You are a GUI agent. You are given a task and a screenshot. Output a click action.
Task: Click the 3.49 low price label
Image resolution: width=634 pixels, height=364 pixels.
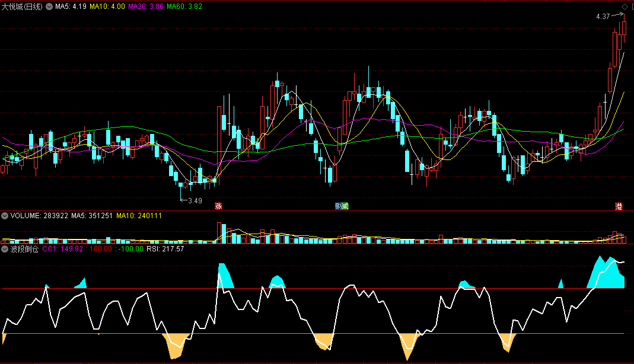coord(195,201)
